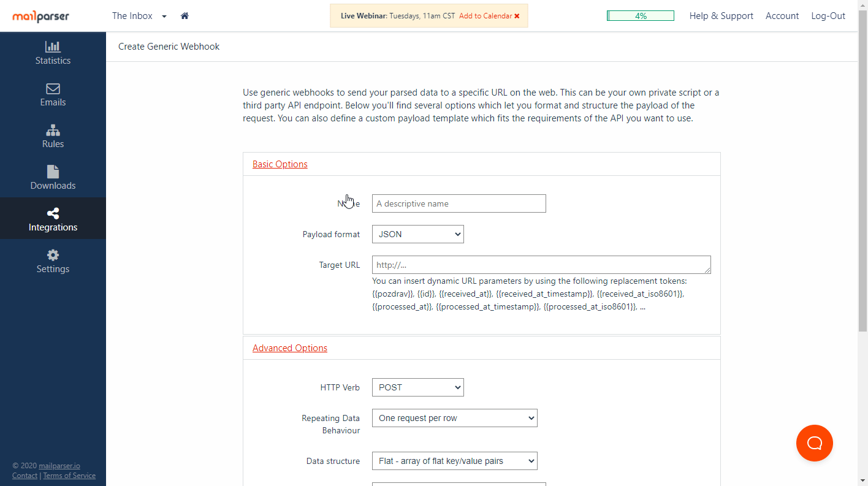Focus the Name input field
Image resolution: width=868 pixels, height=486 pixels.
pyautogui.click(x=459, y=203)
